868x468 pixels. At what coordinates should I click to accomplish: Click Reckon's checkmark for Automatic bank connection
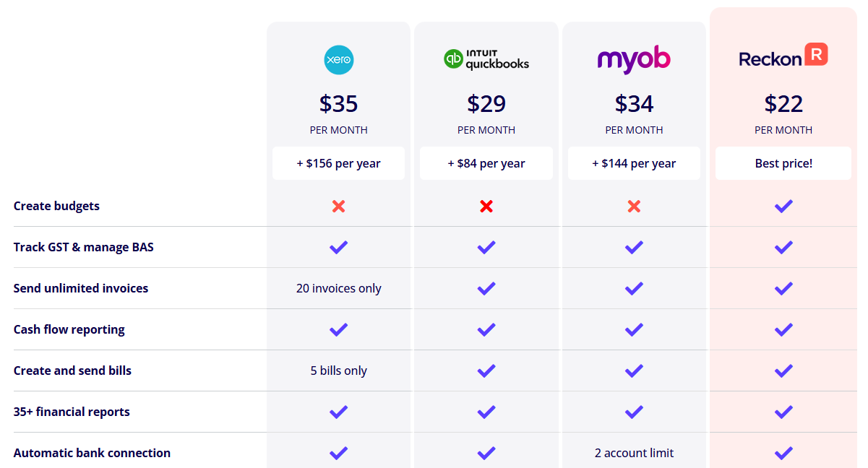pyautogui.click(x=783, y=454)
